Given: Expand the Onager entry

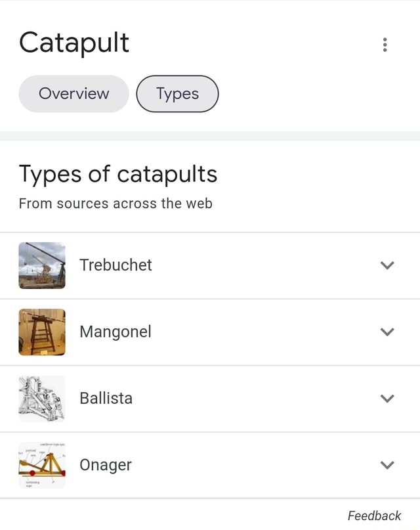Looking at the screenshot, I should [387, 465].
